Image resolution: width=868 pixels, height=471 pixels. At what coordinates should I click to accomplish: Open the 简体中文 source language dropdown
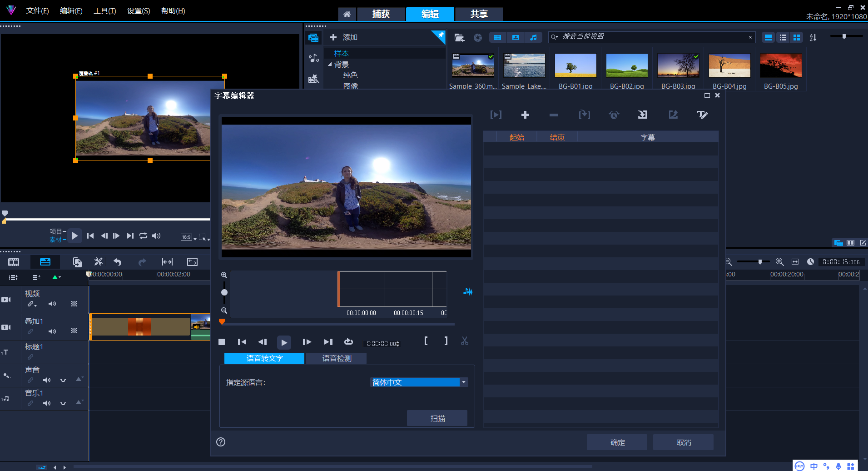click(x=463, y=382)
